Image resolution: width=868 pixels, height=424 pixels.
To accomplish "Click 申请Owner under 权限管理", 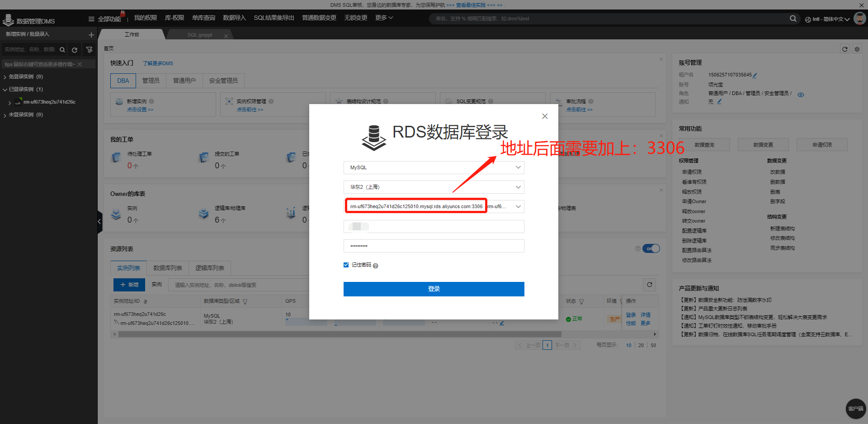I will [694, 201].
